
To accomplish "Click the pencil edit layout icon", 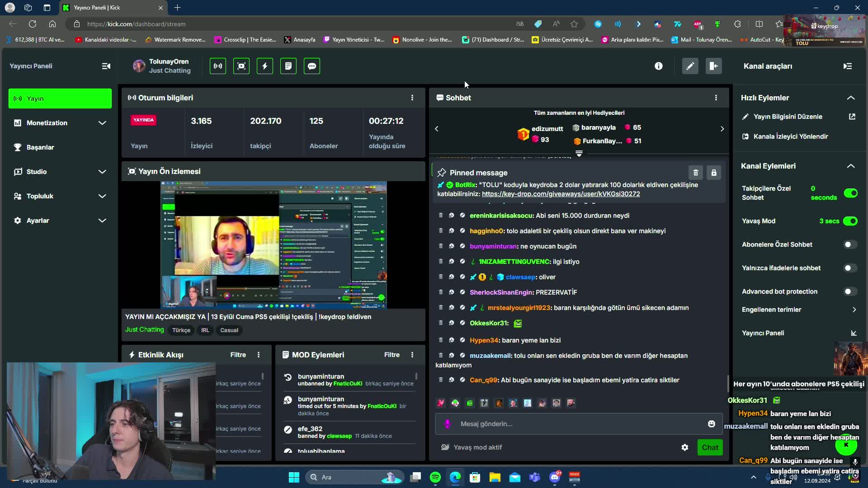I will tap(690, 66).
